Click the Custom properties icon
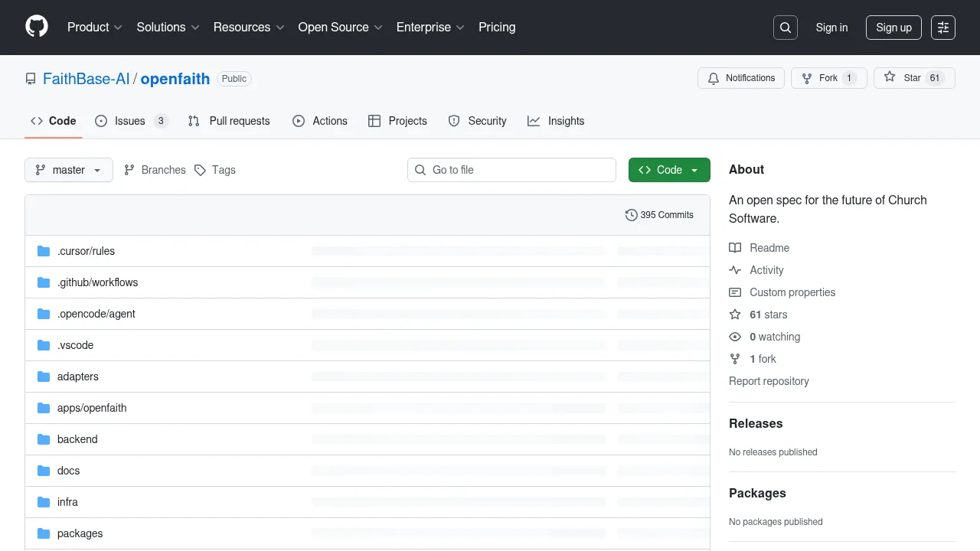This screenshot has height=551, width=980. tap(735, 292)
